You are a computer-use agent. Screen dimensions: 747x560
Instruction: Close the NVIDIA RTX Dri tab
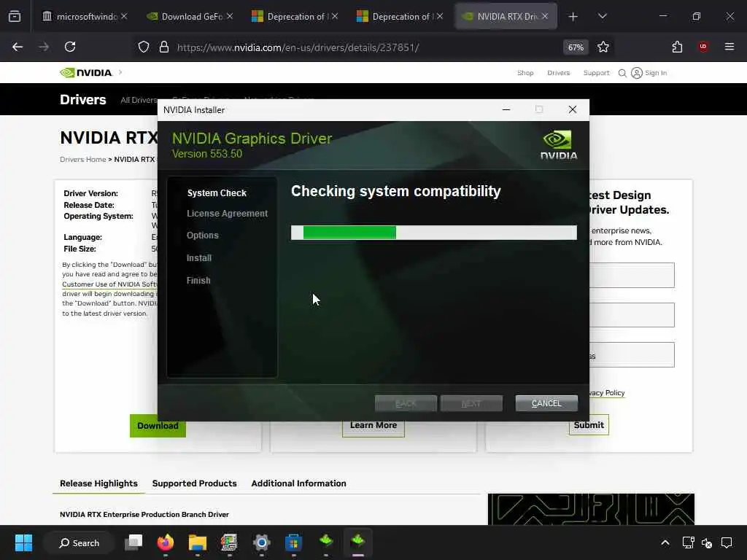coord(545,16)
